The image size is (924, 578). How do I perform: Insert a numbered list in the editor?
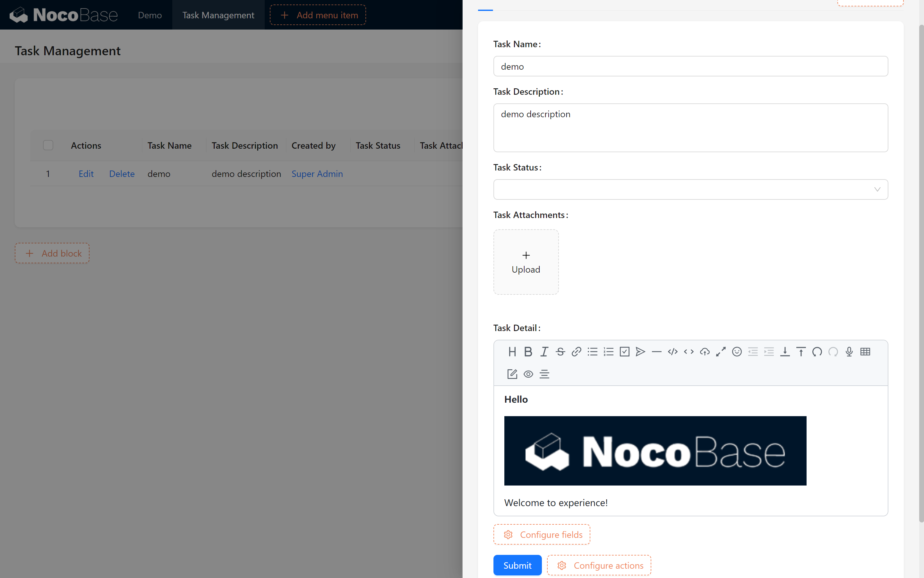pyautogui.click(x=608, y=352)
